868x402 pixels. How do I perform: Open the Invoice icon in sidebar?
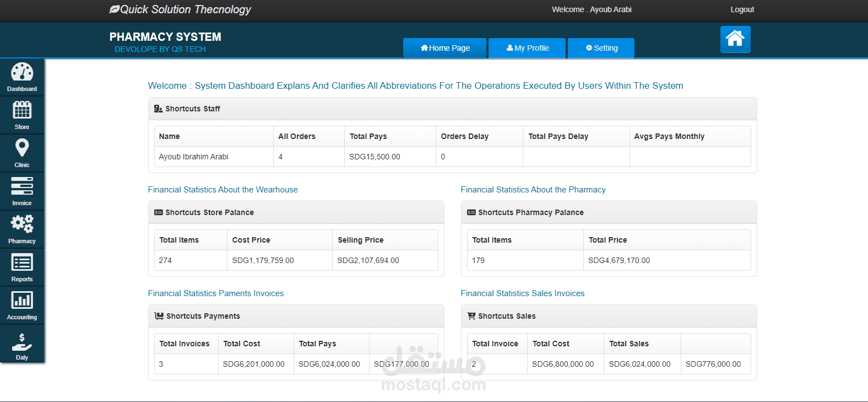click(x=22, y=186)
